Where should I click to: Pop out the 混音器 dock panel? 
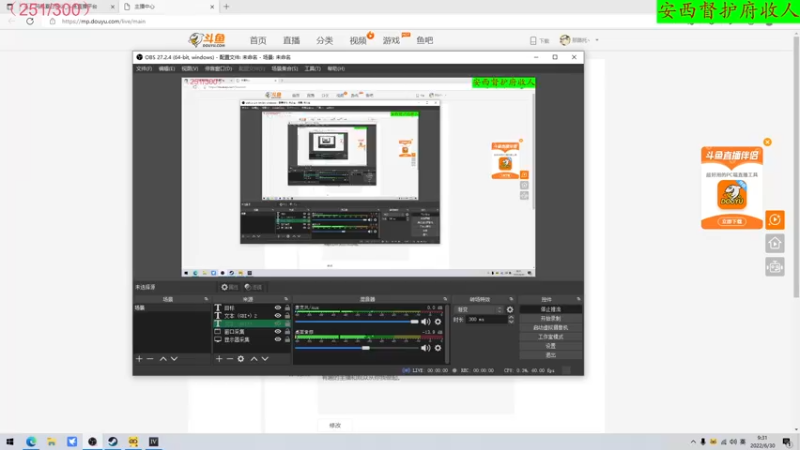pyautogui.click(x=445, y=299)
